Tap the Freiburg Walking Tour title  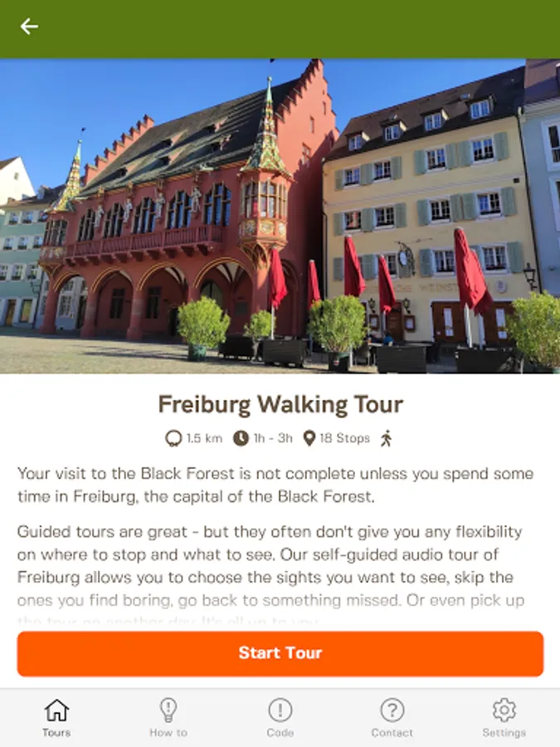point(280,404)
